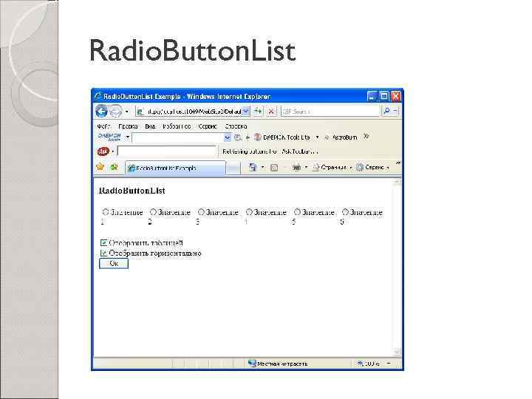Select the Значение 1 radio button
The height and width of the screenshot is (399, 532).
pyautogui.click(x=105, y=212)
